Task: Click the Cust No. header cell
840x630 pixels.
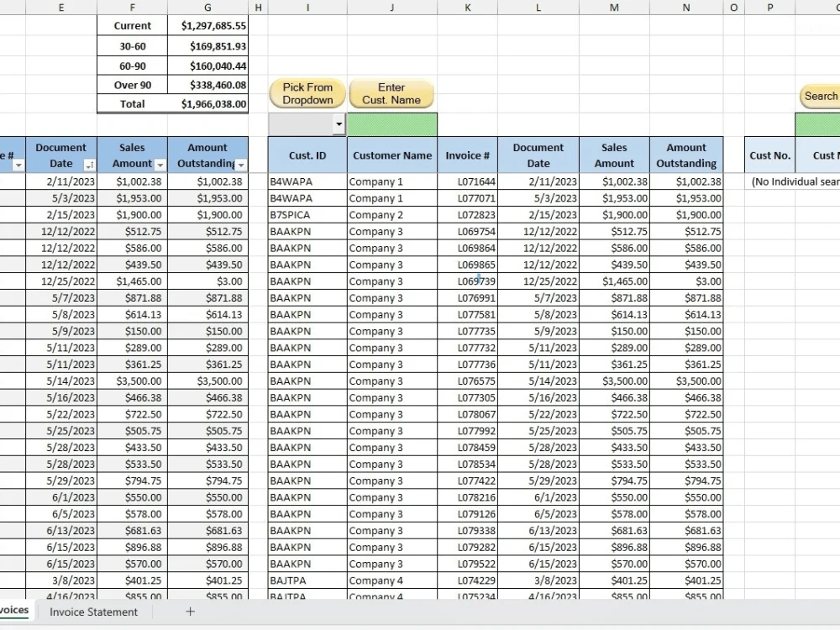Action: 769,155
